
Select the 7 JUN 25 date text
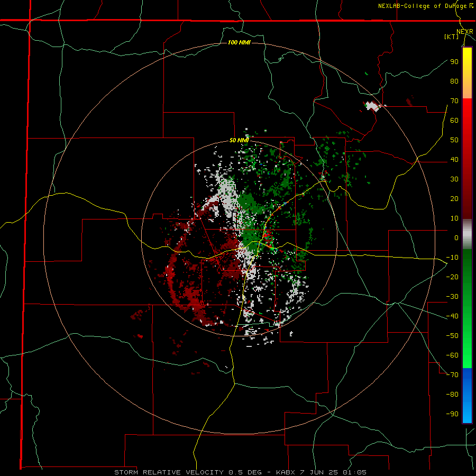point(321,472)
